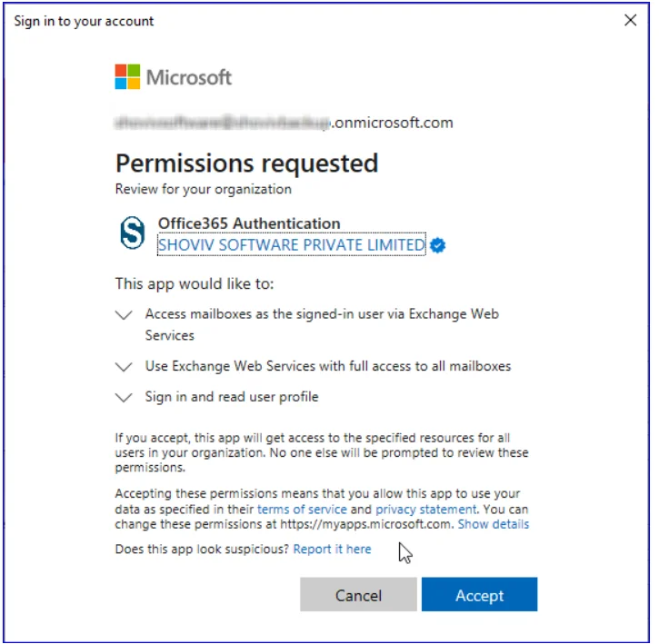The height and width of the screenshot is (644, 659).
Task: Accept the requested permissions
Action: [x=479, y=594]
